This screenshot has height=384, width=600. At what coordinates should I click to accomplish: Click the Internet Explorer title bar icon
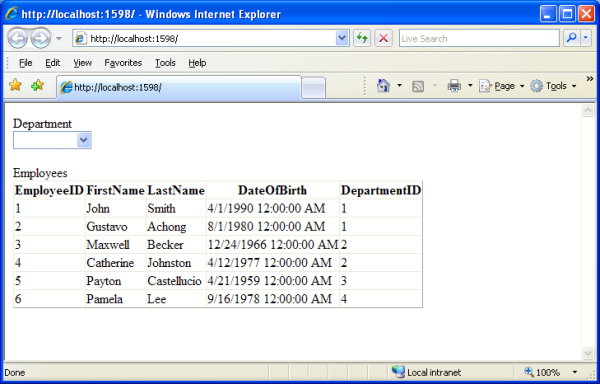pyautogui.click(x=11, y=14)
